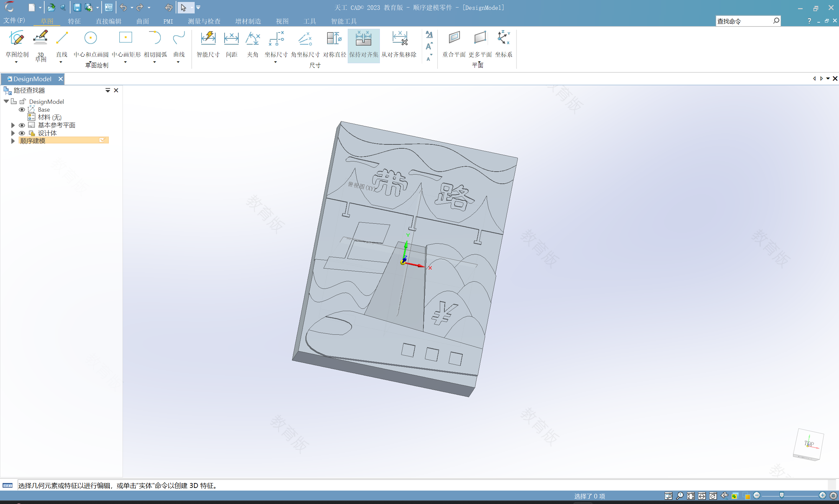Viewport: 839px width, 504px height.
Task: Switch to the 增材制造 ribbon tab
Action: tap(248, 21)
